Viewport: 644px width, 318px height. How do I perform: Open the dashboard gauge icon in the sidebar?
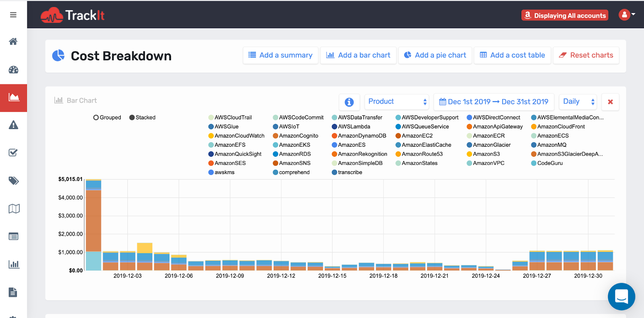13,70
